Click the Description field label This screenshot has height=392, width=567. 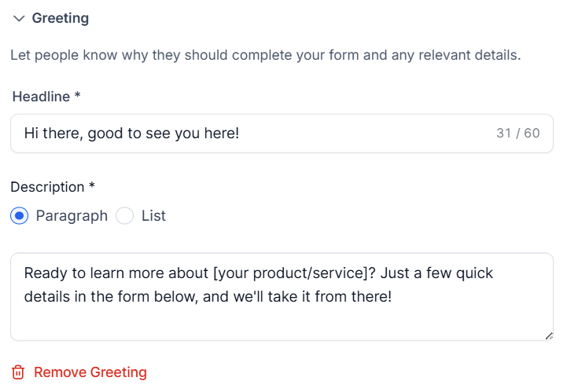(x=47, y=187)
